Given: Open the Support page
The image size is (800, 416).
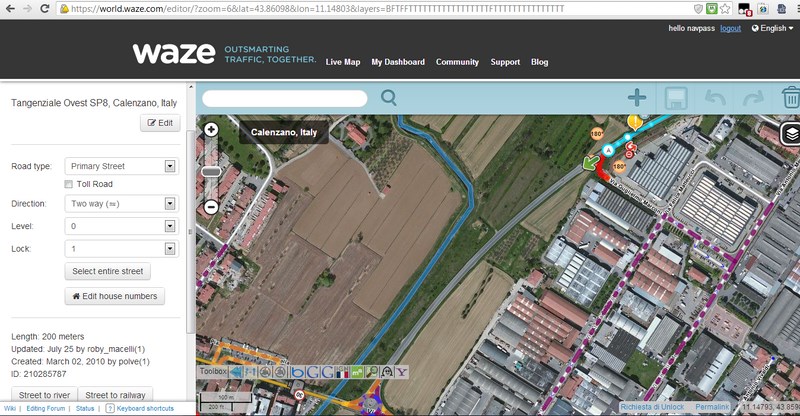Looking at the screenshot, I should pos(505,62).
